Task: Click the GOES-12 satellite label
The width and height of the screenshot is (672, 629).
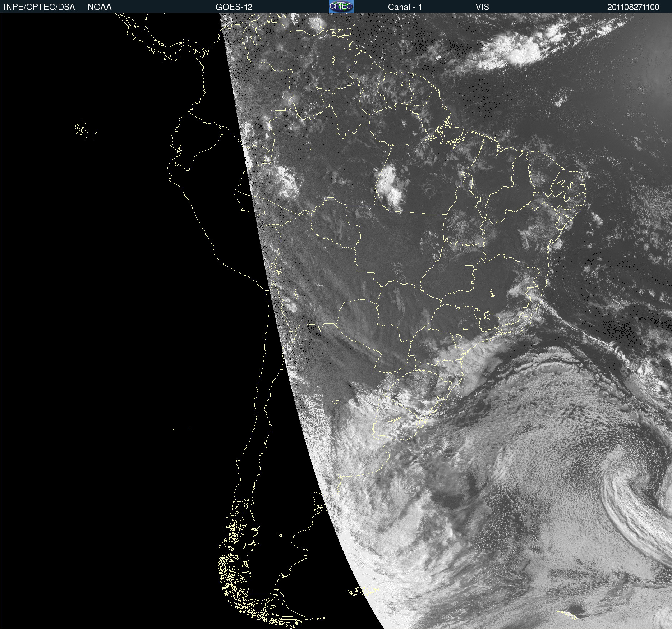Action: tap(234, 7)
